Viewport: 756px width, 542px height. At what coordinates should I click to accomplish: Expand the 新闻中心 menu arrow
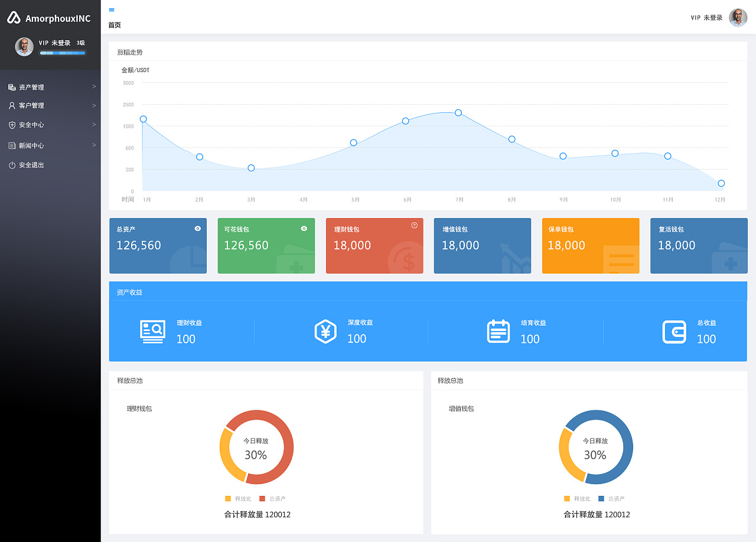94,145
